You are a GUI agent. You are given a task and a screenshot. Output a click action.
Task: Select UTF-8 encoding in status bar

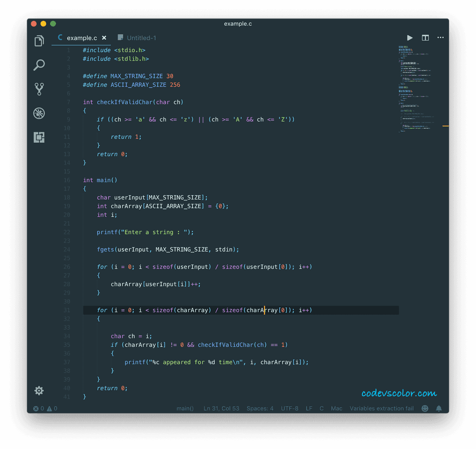point(290,408)
